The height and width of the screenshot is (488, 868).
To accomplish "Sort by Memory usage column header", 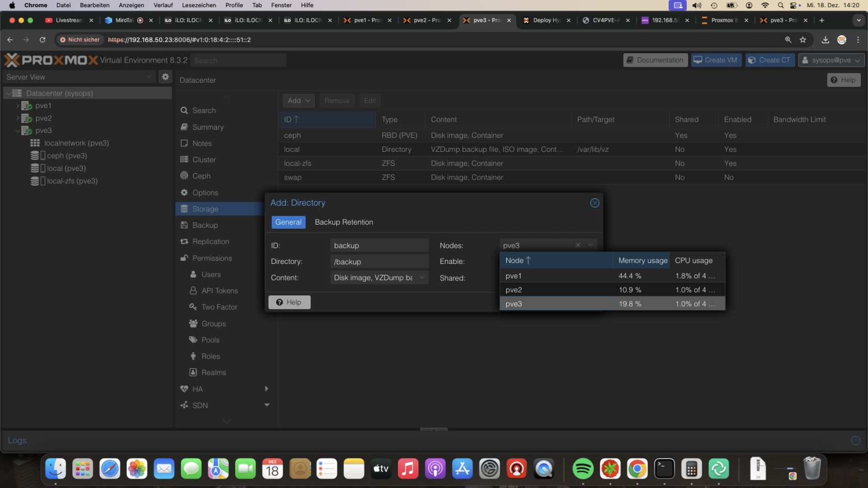I will click(641, 261).
